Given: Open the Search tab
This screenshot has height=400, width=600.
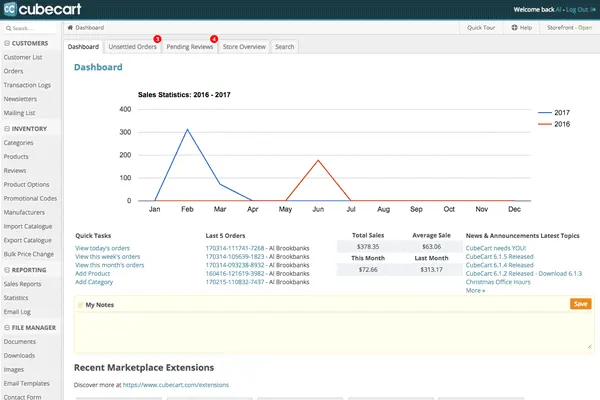Looking at the screenshot, I should (x=284, y=46).
